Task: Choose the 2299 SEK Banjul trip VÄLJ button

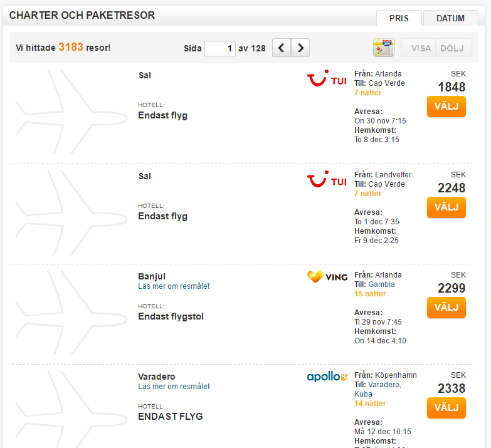Action: pos(446,308)
